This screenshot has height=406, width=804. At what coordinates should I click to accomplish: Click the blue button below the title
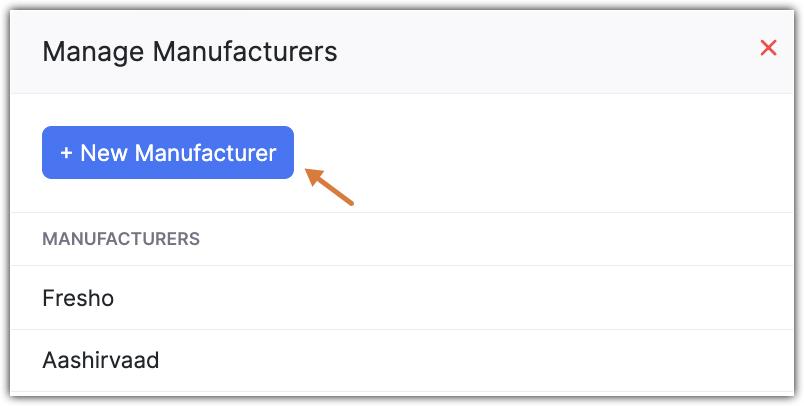(168, 153)
